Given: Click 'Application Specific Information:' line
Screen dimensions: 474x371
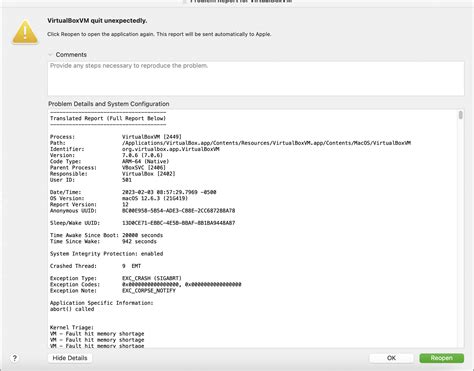Looking at the screenshot, I should [x=102, y=303].
